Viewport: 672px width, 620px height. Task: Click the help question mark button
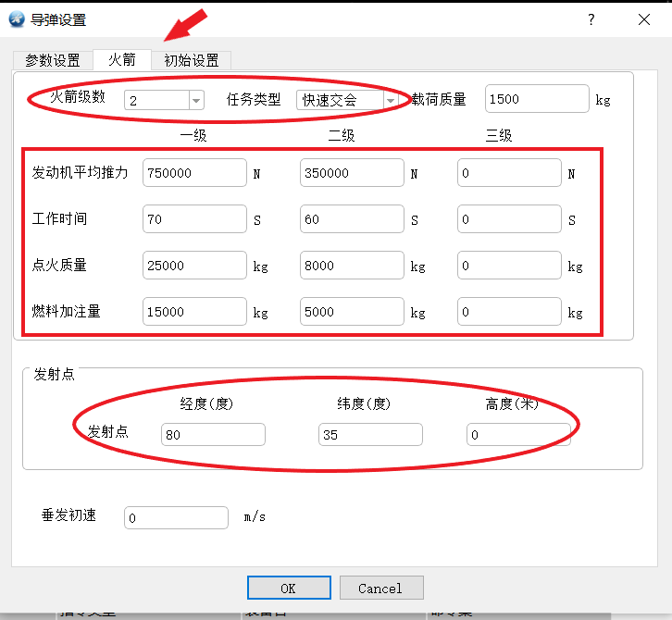(x=591, y=19)
